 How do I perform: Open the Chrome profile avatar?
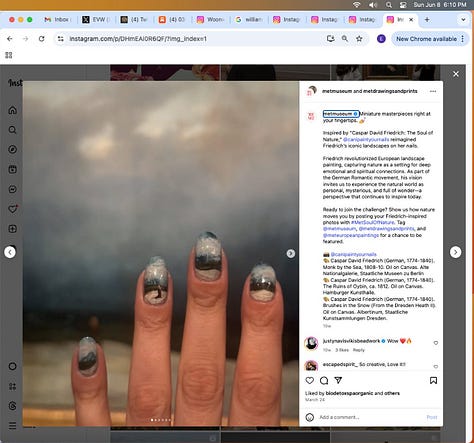[x=381, y=39]
